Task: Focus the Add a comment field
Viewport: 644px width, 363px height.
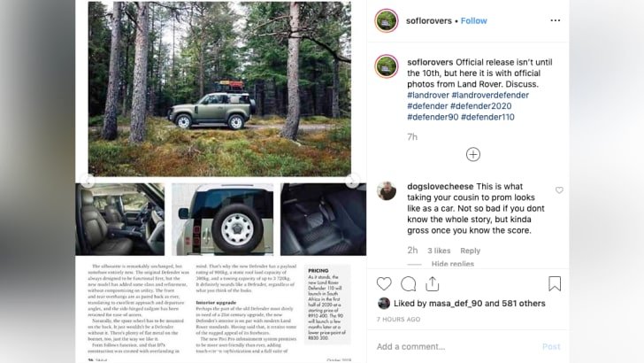Action: [x=451, y=346]
